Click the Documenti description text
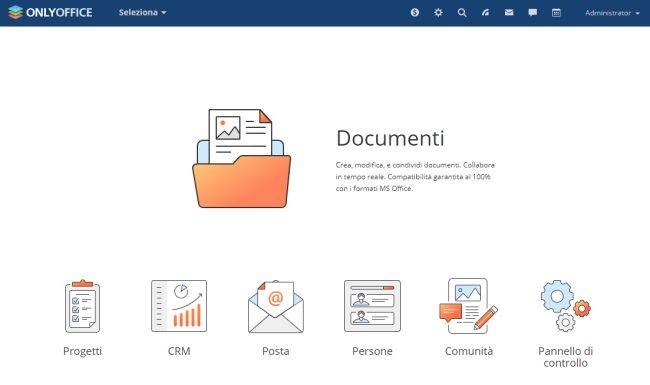 [x=415, y=177]
